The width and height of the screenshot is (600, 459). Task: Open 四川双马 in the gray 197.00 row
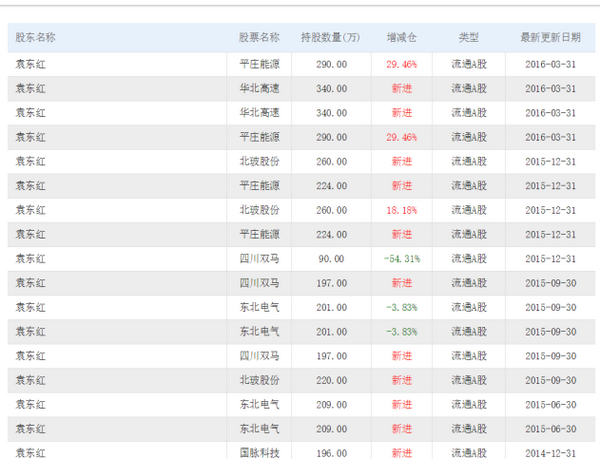[x=259, y=283]
